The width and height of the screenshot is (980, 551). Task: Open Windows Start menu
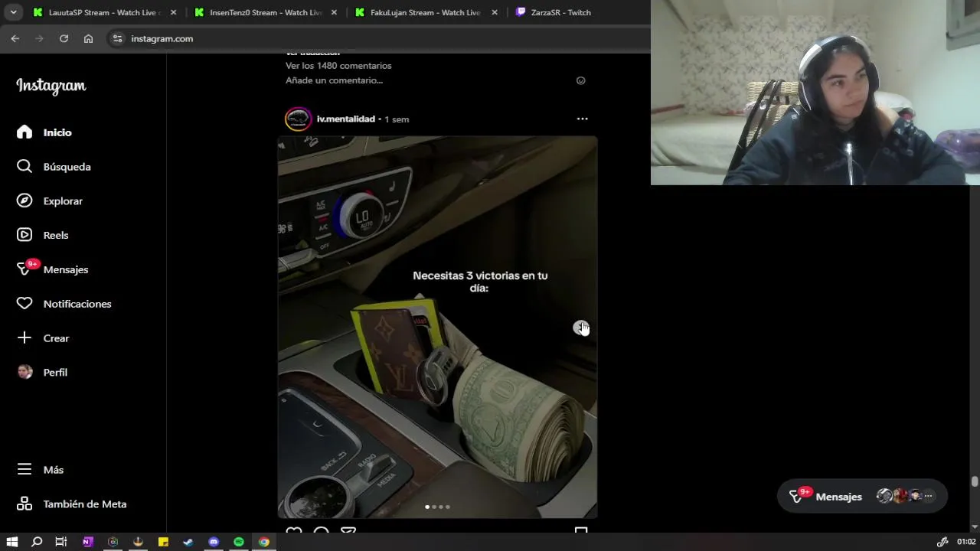[11, 542]
